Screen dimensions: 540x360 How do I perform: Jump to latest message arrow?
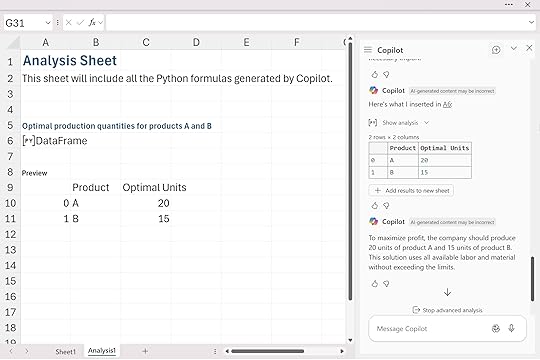tap(447, 292)
